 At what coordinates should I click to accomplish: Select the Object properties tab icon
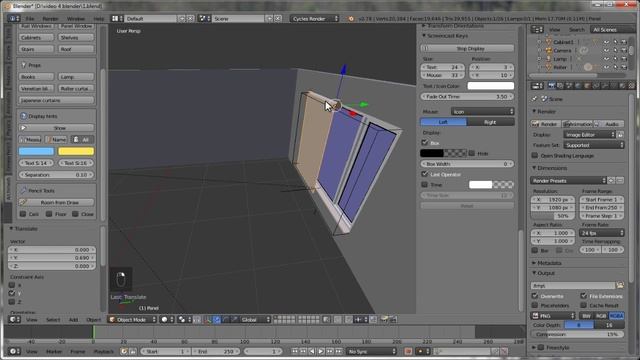pos(587,86)
